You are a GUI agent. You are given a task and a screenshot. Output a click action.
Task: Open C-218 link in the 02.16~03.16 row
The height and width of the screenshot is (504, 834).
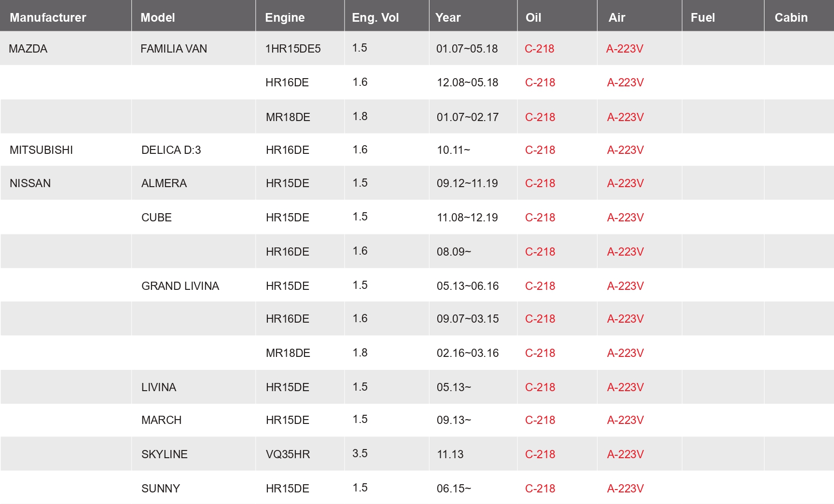[x=540, y=353]
